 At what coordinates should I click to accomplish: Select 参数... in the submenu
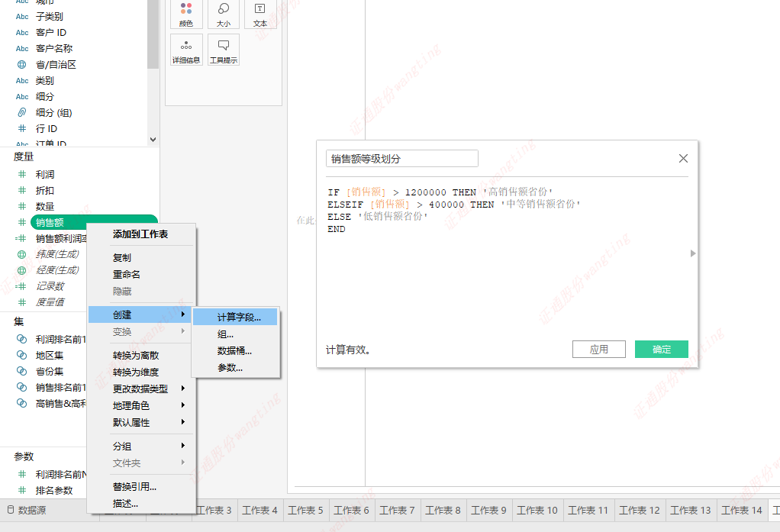[x=235, y=368]
